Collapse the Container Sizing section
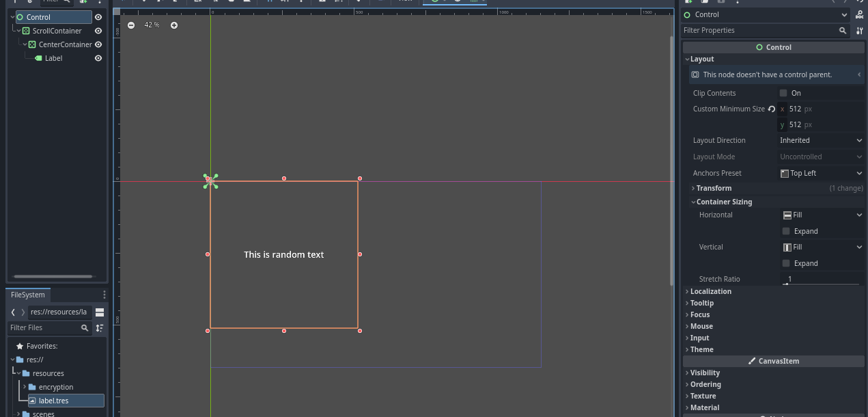 point(777,202)
